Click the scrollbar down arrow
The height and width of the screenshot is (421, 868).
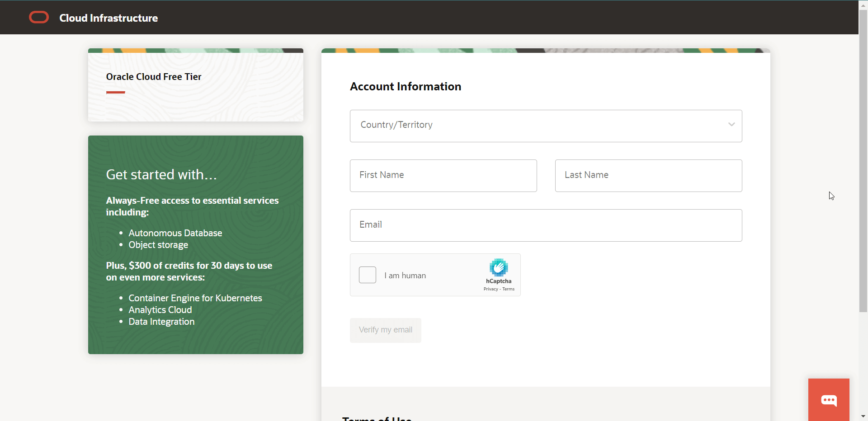(863, 416)
